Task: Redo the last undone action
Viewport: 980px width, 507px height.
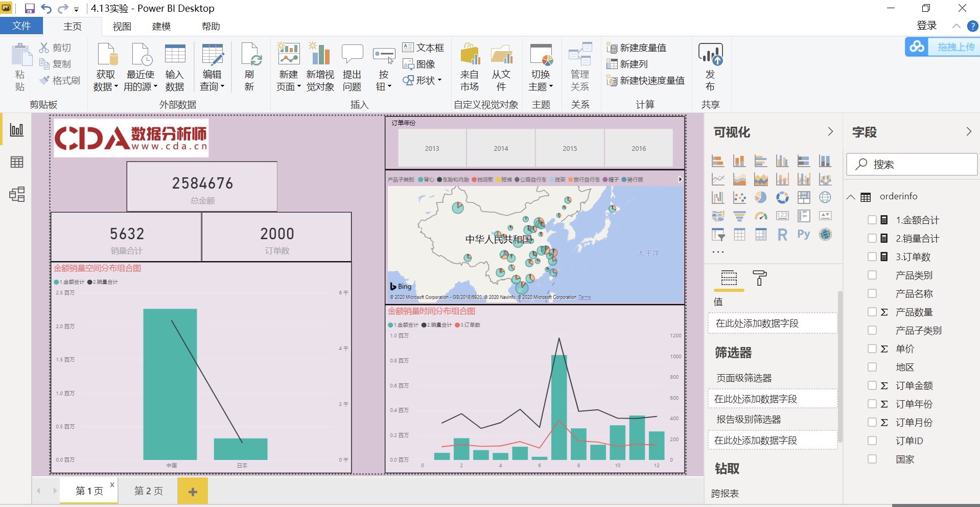Action: tap(62, 8)
